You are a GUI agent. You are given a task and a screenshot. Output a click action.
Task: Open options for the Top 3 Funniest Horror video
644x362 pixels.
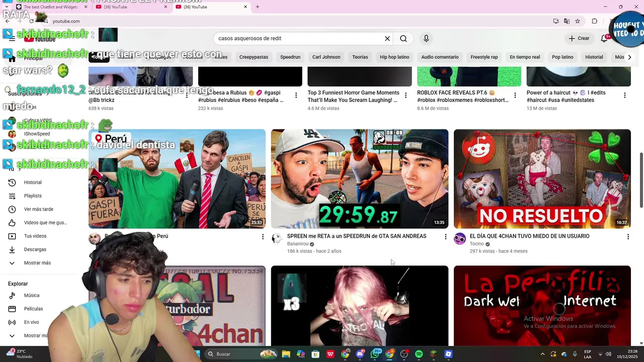coord(406,95)
